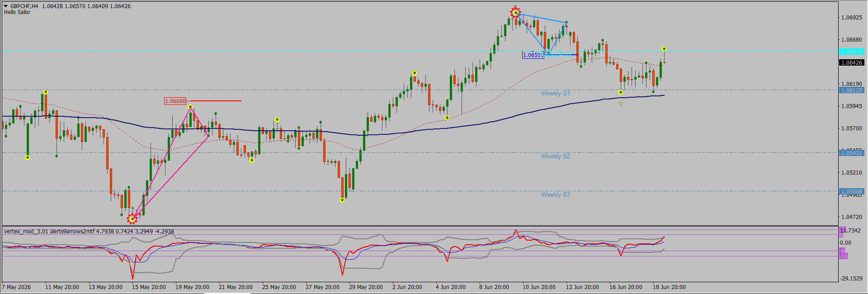Viewport: 868px width, 294px height.
Task: Click the 18 Jun 20:00 time label
Action: 669,287
